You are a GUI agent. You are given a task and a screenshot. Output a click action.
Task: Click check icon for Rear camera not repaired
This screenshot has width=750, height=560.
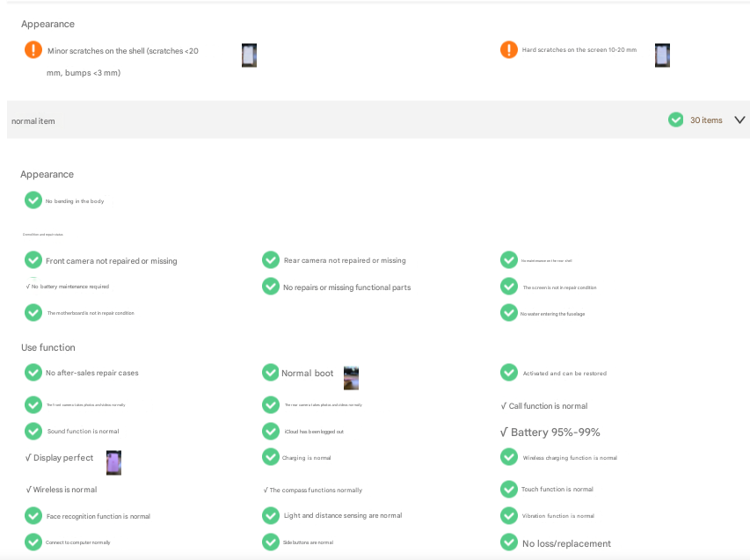pos(271,260)
